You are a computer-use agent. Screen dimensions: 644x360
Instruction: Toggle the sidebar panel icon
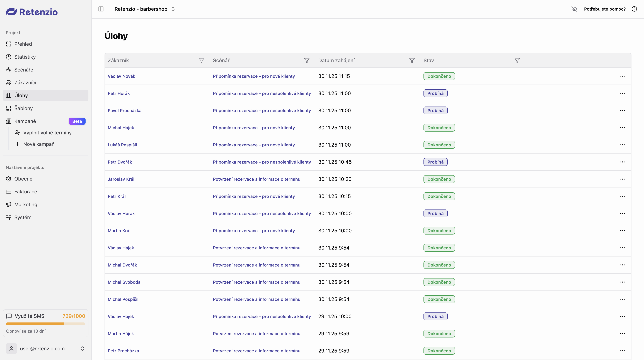pyautogui.click(x=101, y=9)
